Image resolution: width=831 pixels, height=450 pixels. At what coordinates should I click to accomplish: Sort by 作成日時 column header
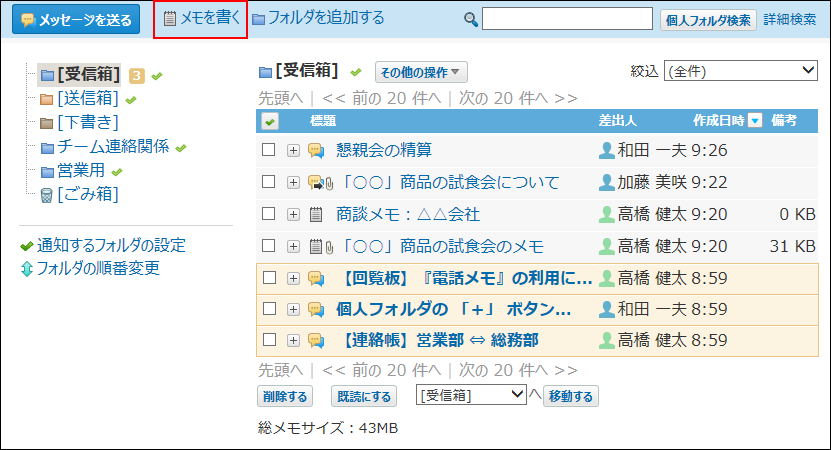click(719, 121)
